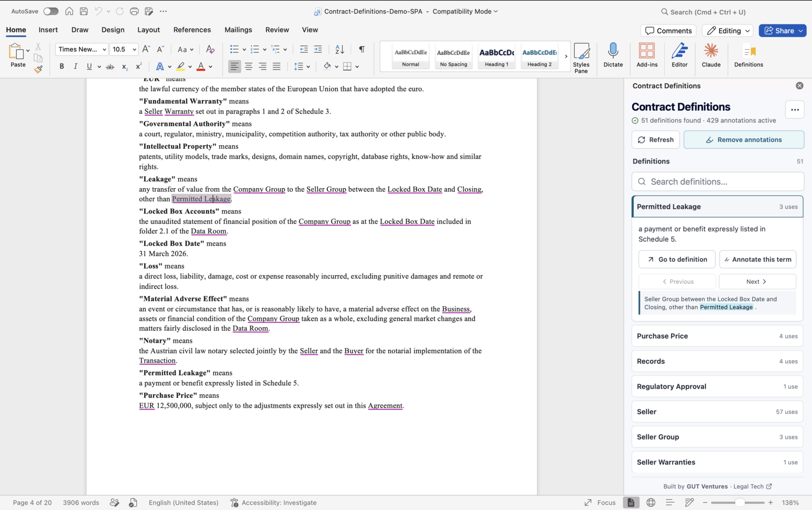Decrease font size
The height and width of the screenshot is (510, 812).
pyautogui.click(x=160, y=49)
